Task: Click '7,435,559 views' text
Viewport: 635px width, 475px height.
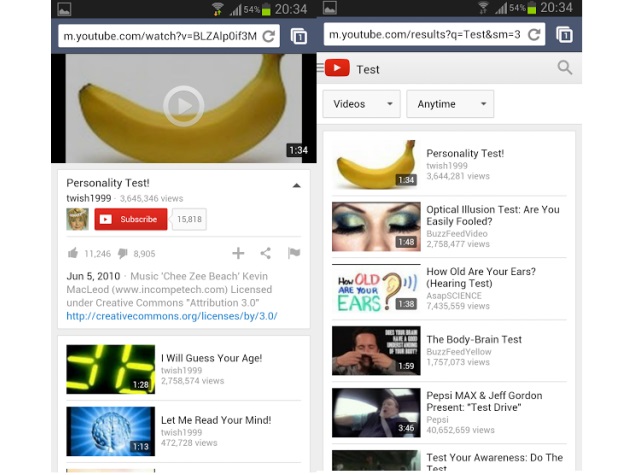Action: click(x=458, y=306)
